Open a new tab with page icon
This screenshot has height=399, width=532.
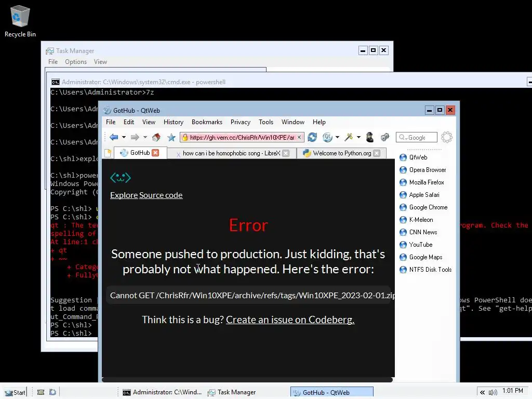click(108, 153)
